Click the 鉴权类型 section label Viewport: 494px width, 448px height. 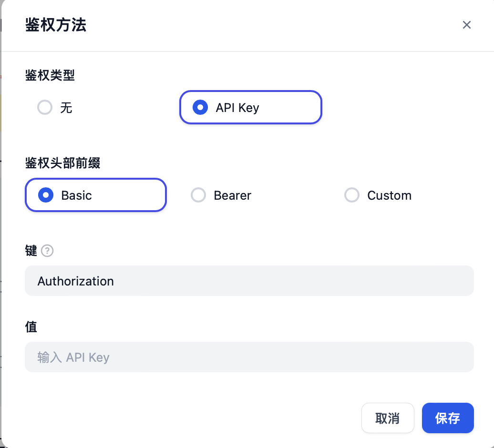pyautogui.click(x=50, y=76)
